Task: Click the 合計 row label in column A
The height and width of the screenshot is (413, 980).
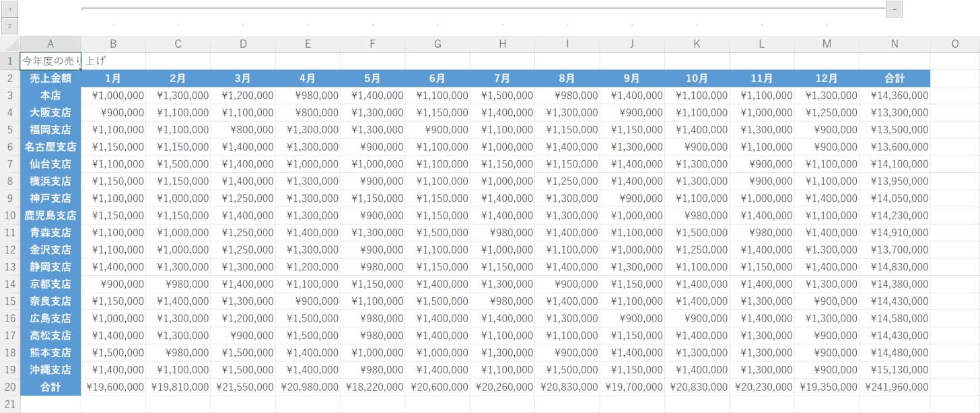Action: (50, 387)
